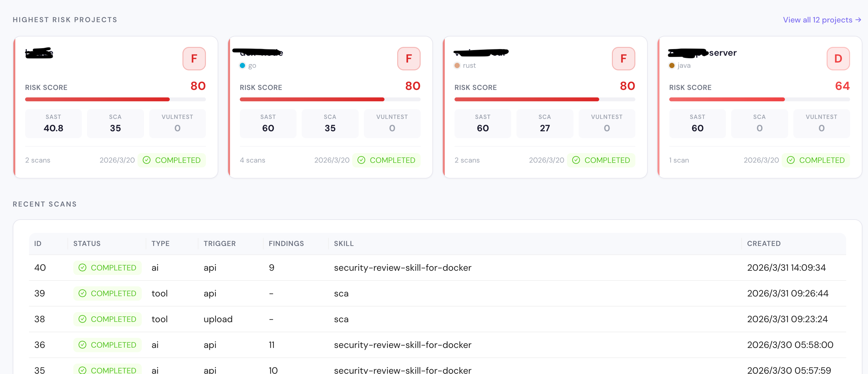Open scan ID 36 row
This screenshot has width=868, height=374.
coord(437,345)
